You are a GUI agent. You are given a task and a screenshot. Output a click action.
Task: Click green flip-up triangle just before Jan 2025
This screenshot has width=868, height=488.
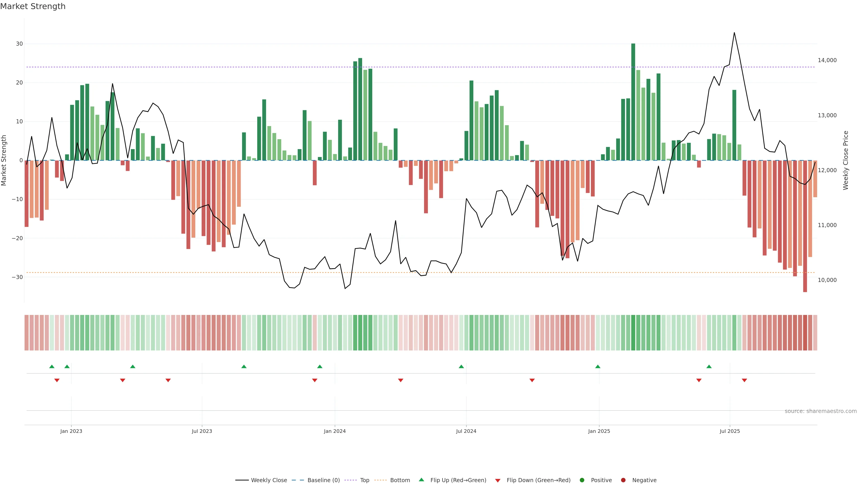[598, 366]
